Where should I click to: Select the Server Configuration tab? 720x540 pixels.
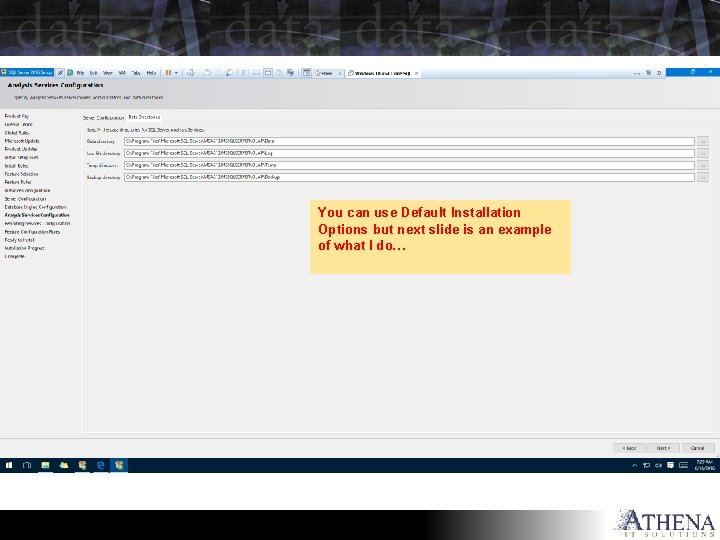tap(103, 118)
